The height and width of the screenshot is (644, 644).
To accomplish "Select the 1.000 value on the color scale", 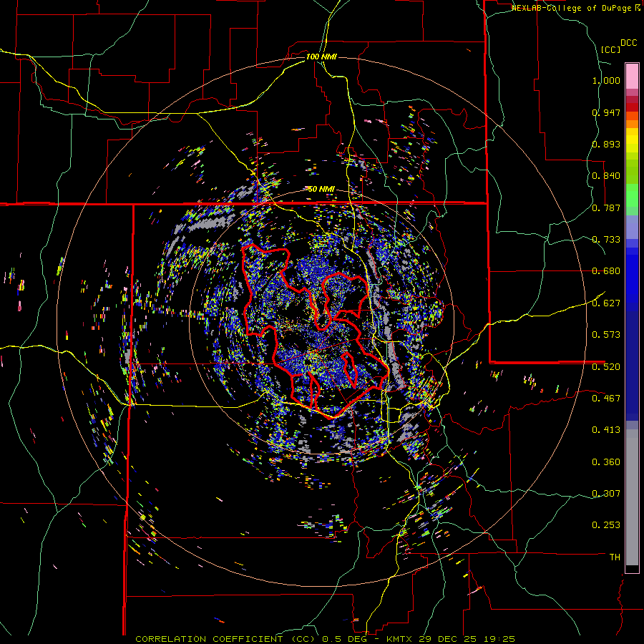I will point(606,80).
